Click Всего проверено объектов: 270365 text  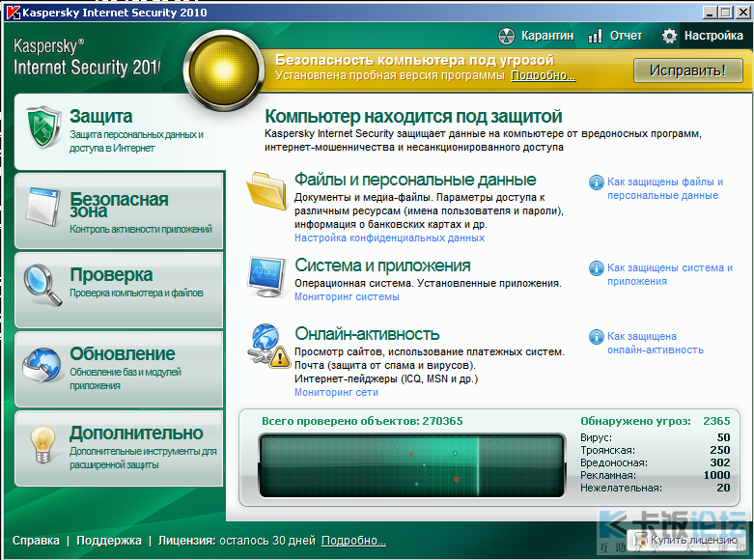point(362,421)
